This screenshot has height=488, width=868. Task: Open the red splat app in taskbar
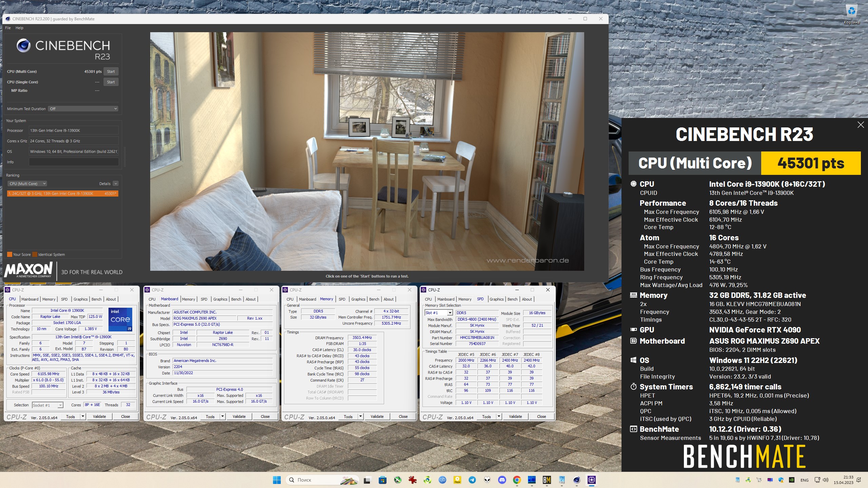pyautogui.click(x=413, y=480)
